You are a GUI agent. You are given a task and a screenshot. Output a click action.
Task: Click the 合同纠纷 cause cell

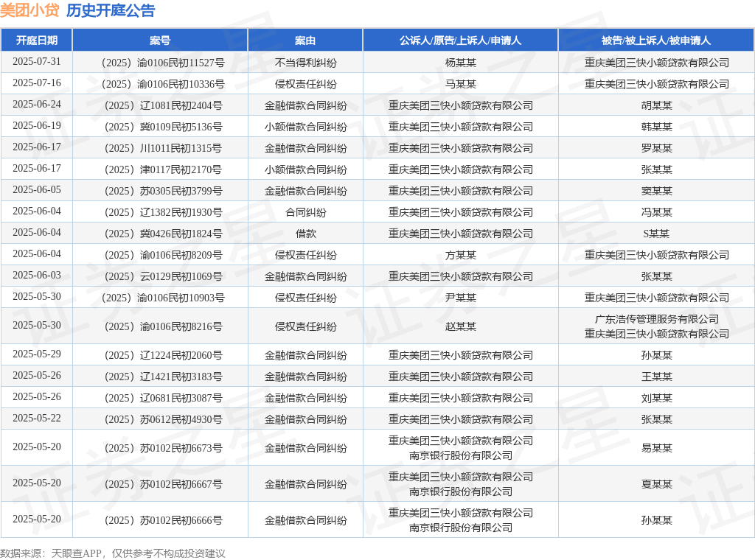click(x=305, y=212)
